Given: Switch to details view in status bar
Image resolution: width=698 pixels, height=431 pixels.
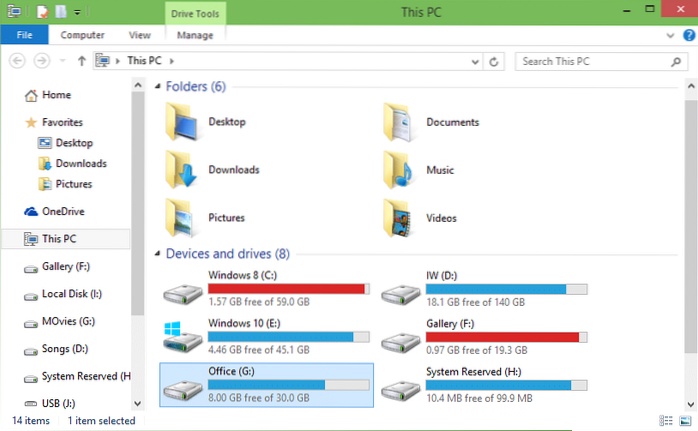Looking at the screenshot, I should click(666, 421).
